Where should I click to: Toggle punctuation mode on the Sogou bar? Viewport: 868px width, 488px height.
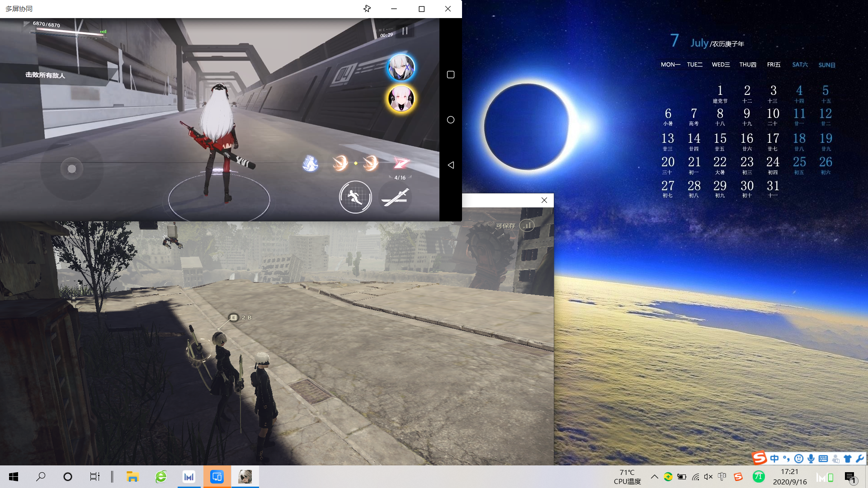click(x=787, y=459)
